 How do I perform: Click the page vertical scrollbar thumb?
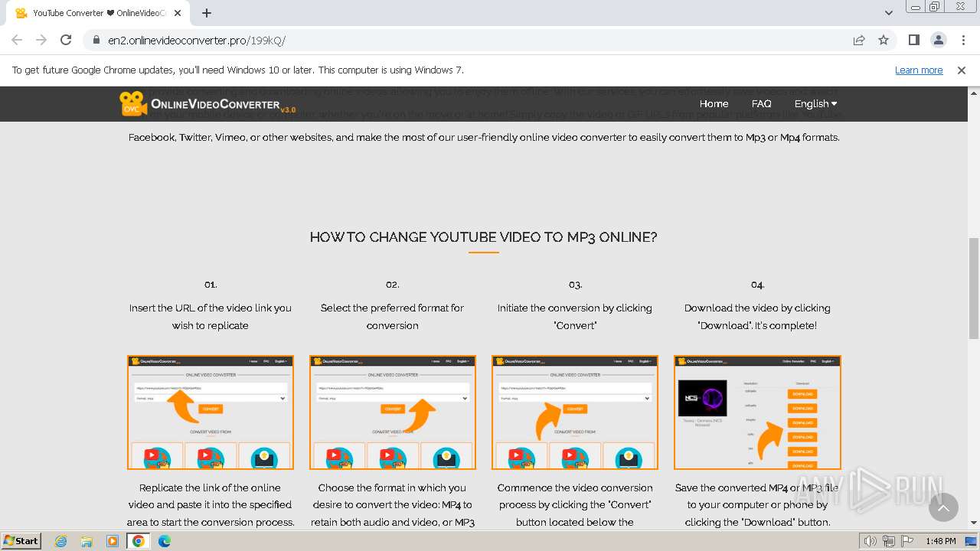[x=974, y=289]
